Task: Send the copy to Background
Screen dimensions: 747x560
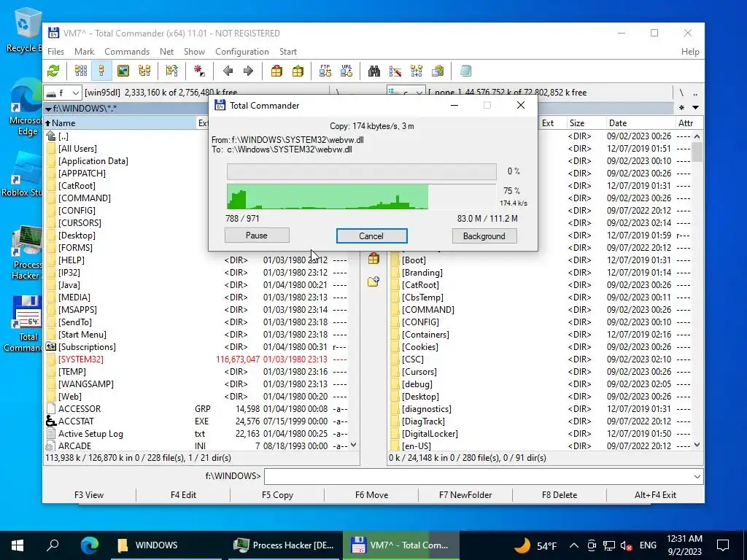Action: (484, 236)
